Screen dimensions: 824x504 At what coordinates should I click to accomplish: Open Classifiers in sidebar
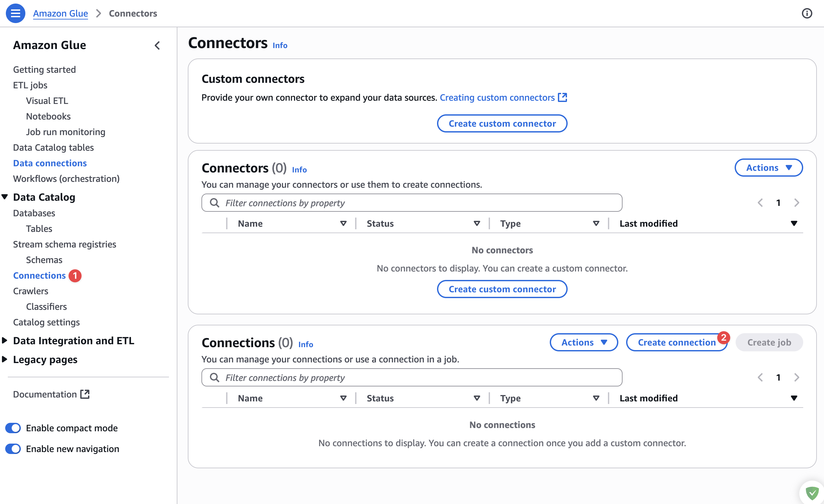(x=46, y=307)
